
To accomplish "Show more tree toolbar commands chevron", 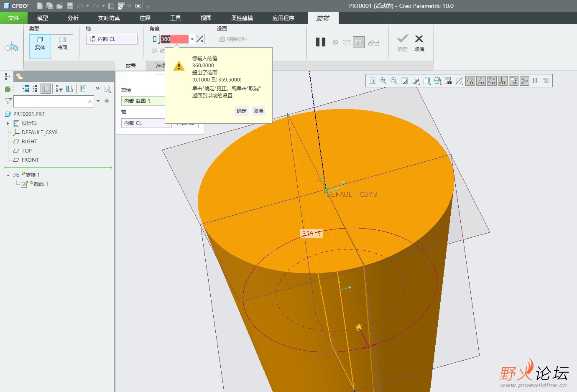I will click(98, 88).
